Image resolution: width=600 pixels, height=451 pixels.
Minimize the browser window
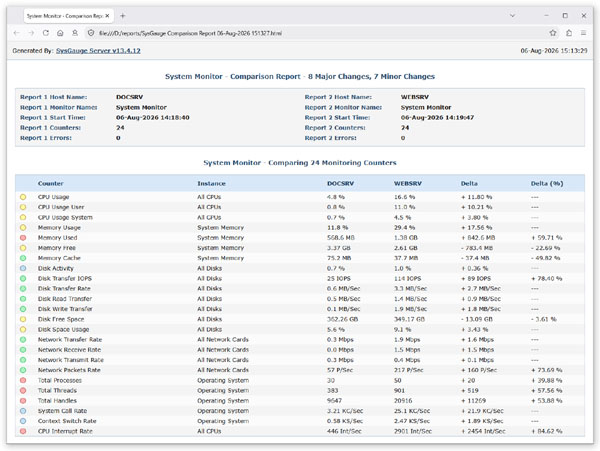(x=546, y=16)
